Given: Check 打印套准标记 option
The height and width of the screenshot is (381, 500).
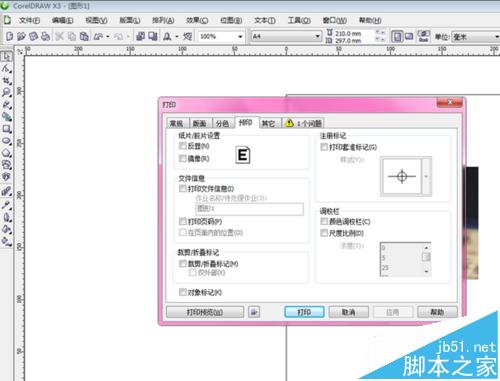Looking at the screenshot, I should [x=324, y=147].
